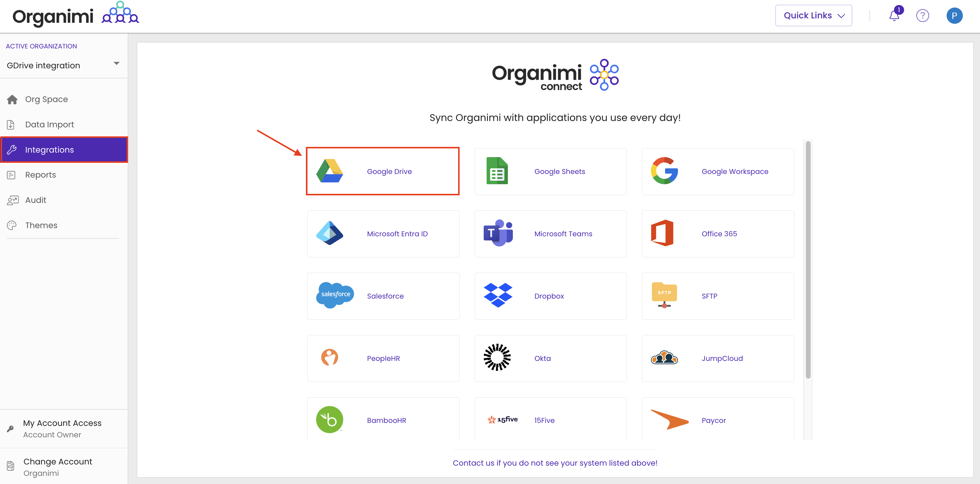Select the Microsoft Teams label

point(563,234)
